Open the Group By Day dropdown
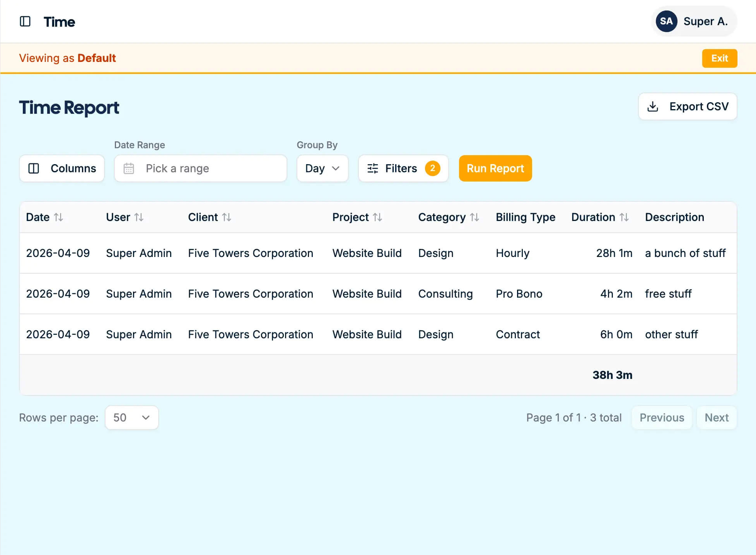Screen dimensions: 756x555 coord(323,168)
